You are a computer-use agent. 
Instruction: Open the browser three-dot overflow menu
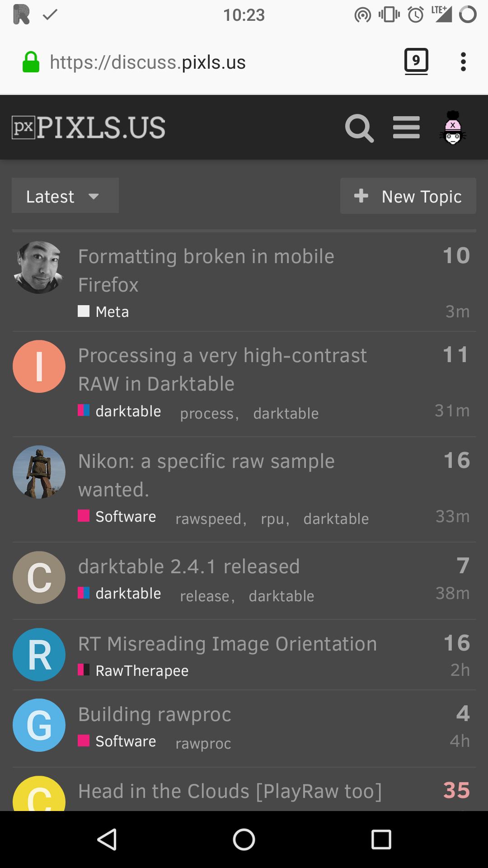[463, 62]
